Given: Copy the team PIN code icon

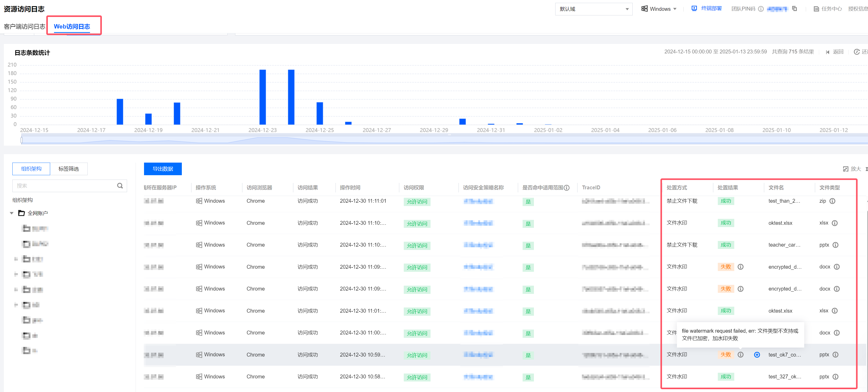Looking at the screenshot, I should (x=794, y=9).
